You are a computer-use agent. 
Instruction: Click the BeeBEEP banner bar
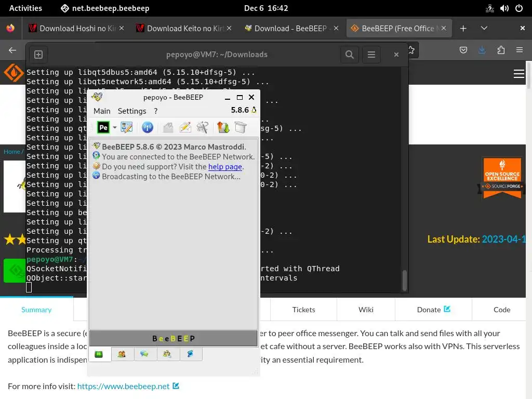(x=174, y=338)
